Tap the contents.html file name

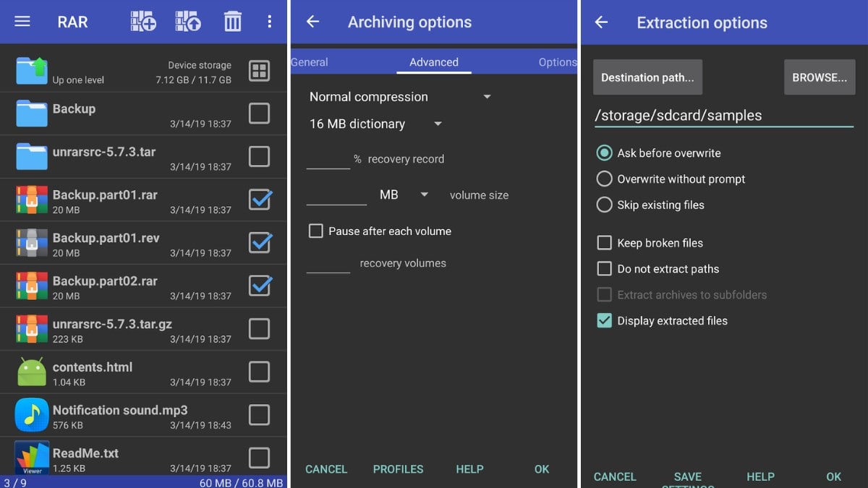pyautogui.click(x=93, y=367)
